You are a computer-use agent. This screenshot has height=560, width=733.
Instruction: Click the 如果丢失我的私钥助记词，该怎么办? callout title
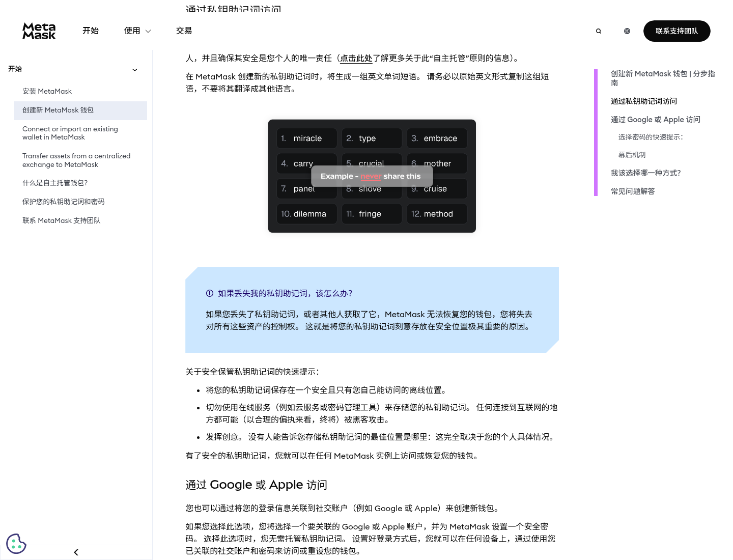click(x=285, y=294)
